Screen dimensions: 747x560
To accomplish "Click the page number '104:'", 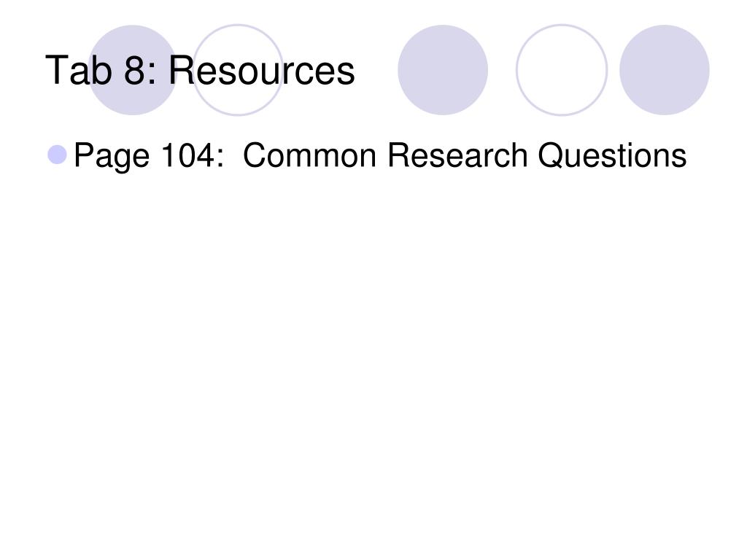I will click(193, 155).
